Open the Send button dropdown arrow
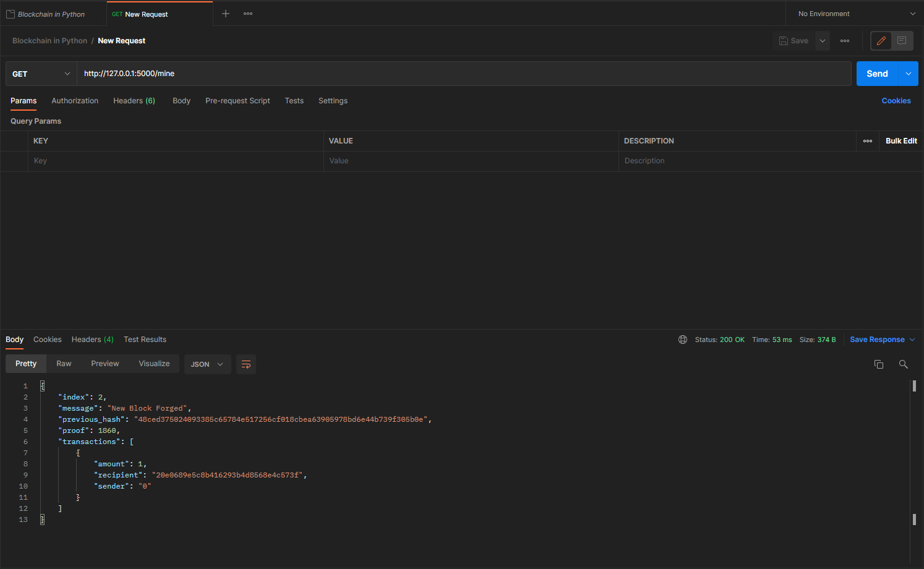 [908, 74]
